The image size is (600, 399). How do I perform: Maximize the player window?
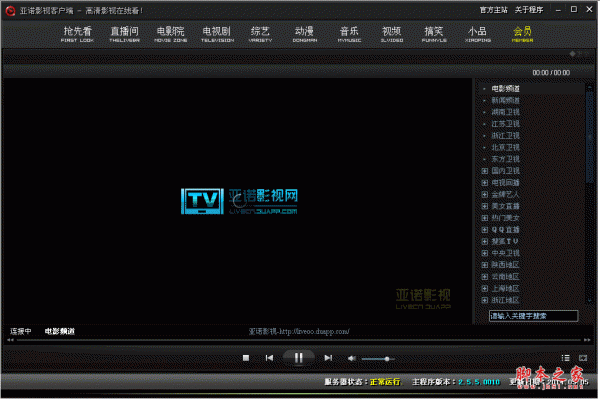coord(574,10)
